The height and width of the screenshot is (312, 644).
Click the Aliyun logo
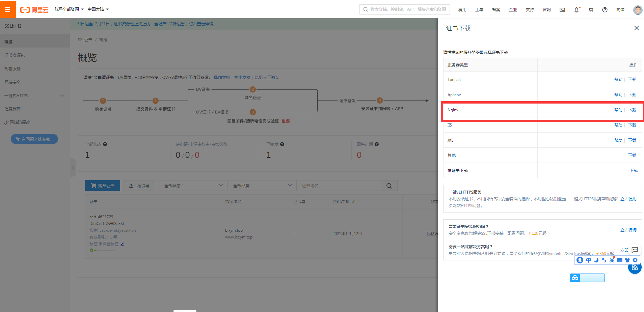click(34, 10)
